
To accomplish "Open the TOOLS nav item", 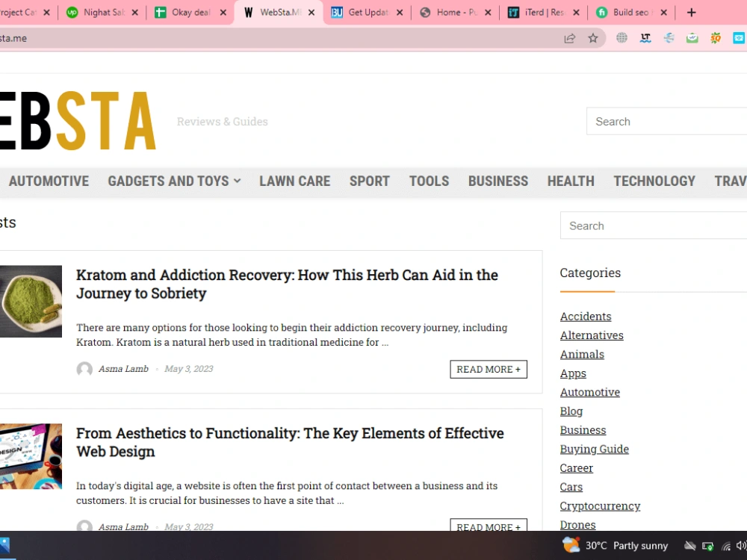I will tap(430, 181).
